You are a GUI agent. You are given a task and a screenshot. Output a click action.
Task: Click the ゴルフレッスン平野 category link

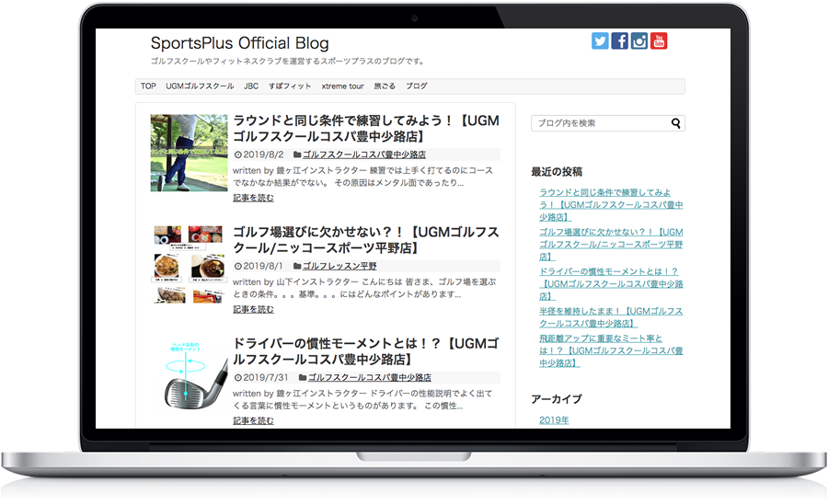click(x=339, y=266)
